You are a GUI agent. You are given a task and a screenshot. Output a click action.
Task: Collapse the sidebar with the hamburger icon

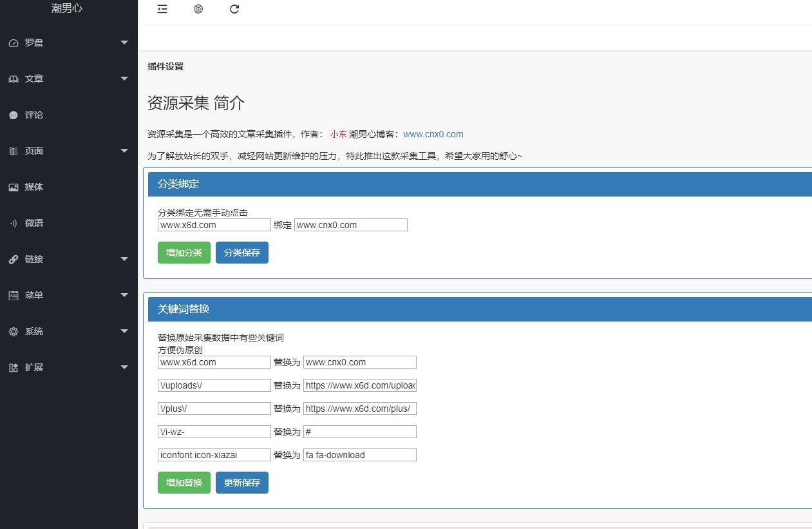pos(162,9)
